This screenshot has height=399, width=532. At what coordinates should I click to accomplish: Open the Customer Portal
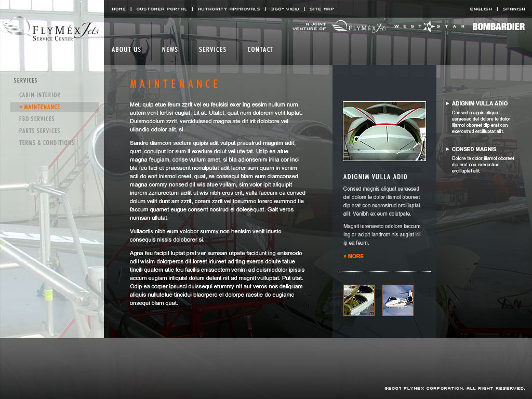pyautogui.click(x=161, y=9)
